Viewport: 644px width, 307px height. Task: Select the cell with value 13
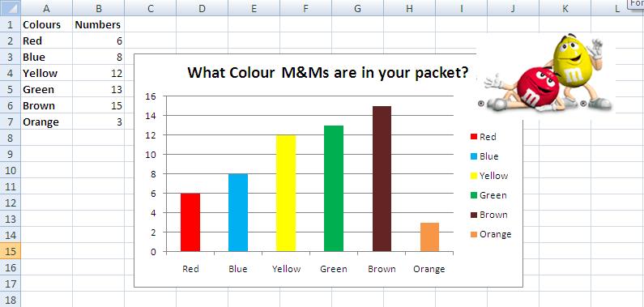pos(99,89)
